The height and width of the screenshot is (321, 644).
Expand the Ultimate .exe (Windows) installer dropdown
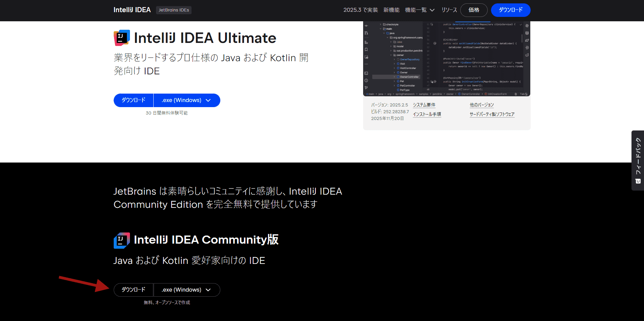pos(187,100)
